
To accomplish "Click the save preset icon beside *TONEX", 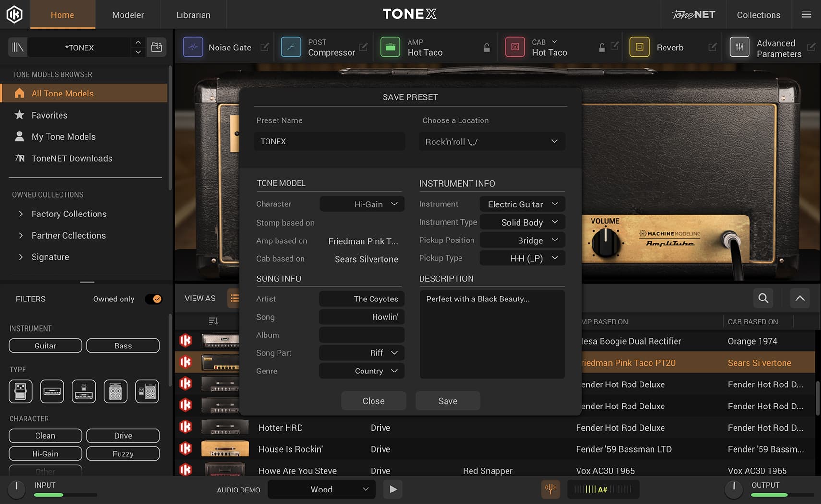I will coord(157,47).
